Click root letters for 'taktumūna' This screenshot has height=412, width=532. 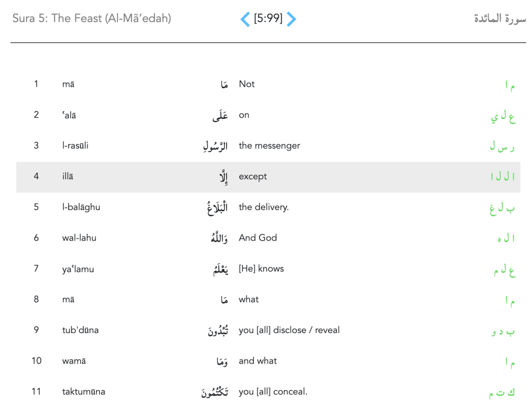[x=502, y=393]
